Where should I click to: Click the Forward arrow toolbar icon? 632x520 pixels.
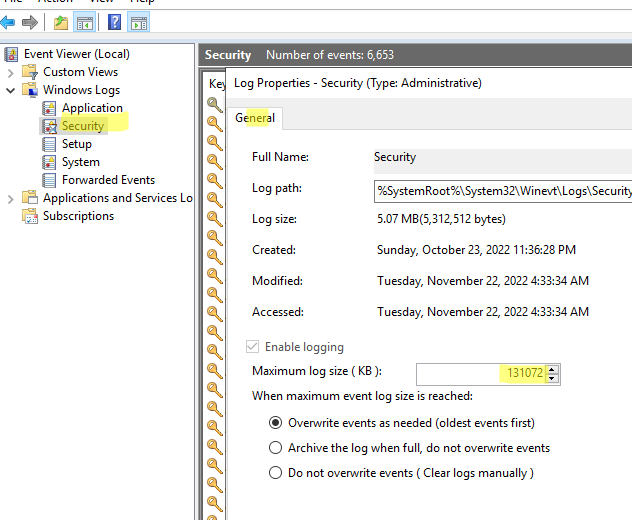(30, 22)
